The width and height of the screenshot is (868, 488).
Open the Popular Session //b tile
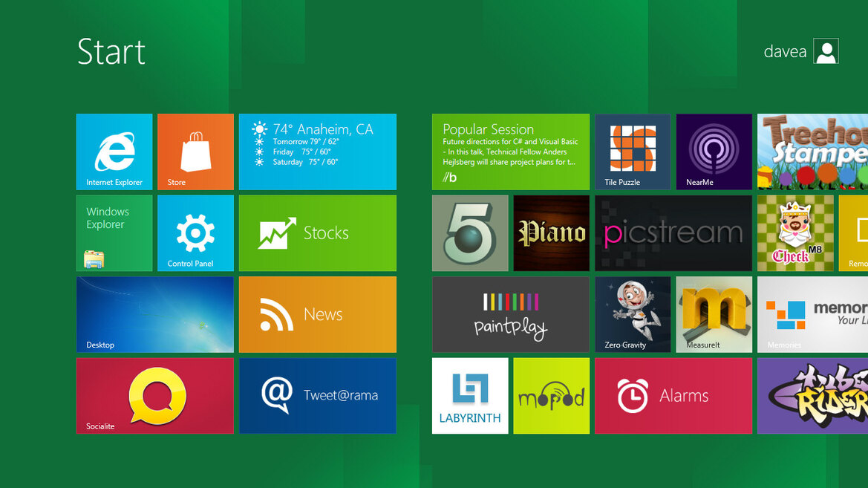click(x=511, y=152)
